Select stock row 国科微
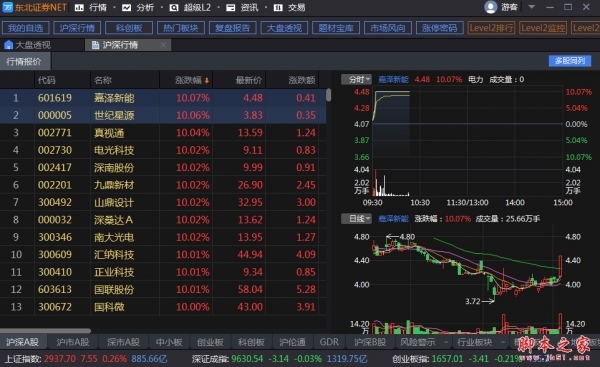Image resolution: width=600 pixels, height=367 pixels. (163, 307)
